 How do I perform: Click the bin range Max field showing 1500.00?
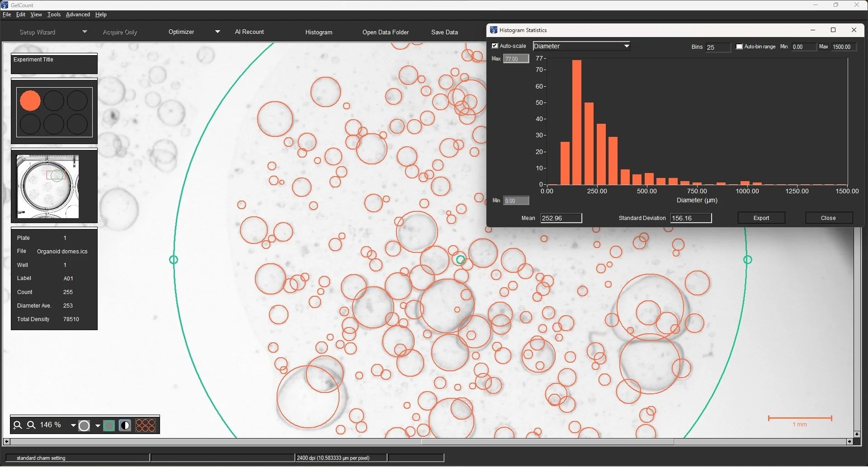[844, 47]
